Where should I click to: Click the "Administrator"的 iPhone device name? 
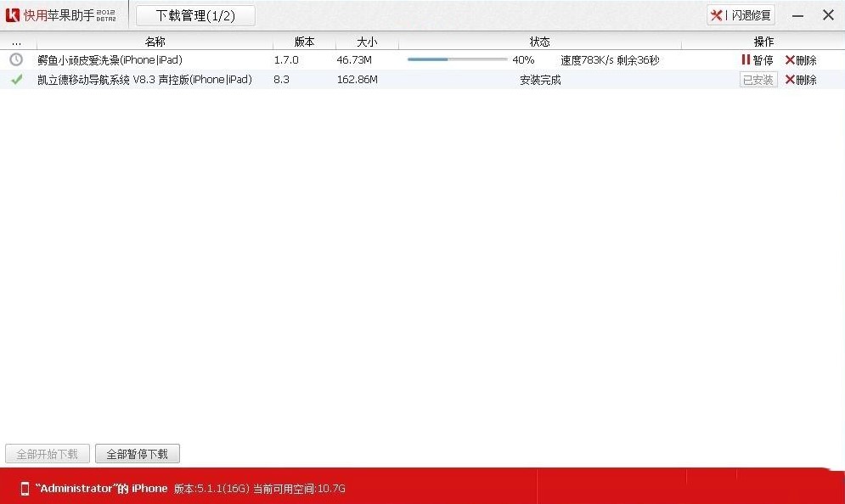tap(101, 489)
